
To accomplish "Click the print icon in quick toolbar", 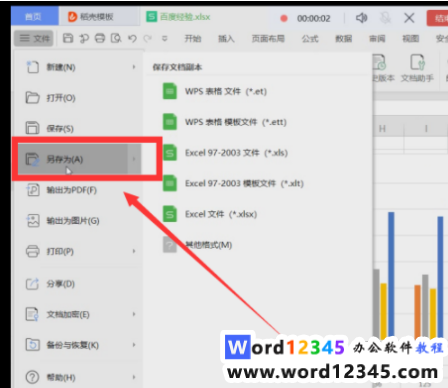I will (x=100, y=38).
